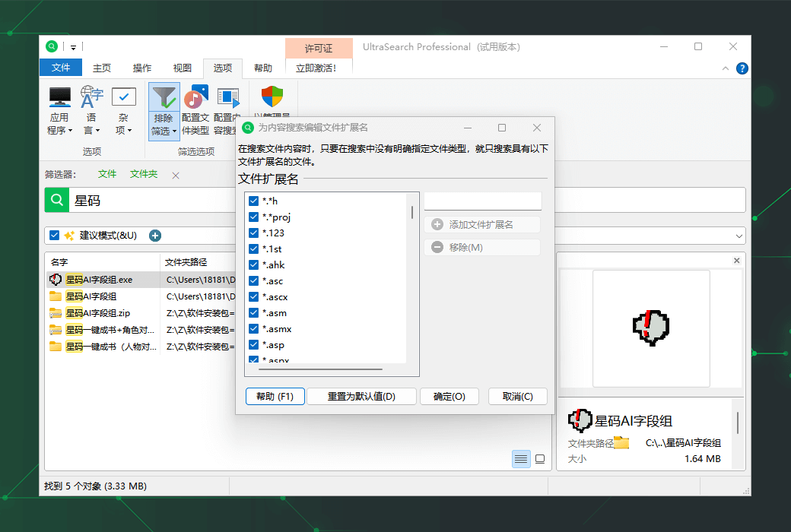Confirm with the 确定(O) button

click(449, 397)
